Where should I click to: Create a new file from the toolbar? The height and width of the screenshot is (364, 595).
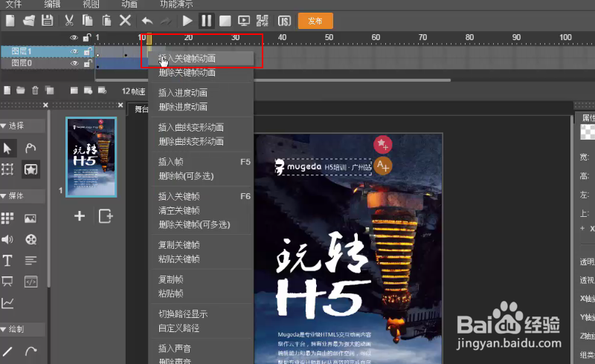coord(10,21)
